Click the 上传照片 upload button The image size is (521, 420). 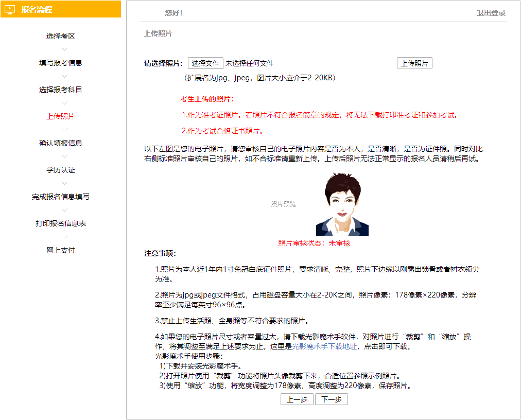click(x=414, y=62)
